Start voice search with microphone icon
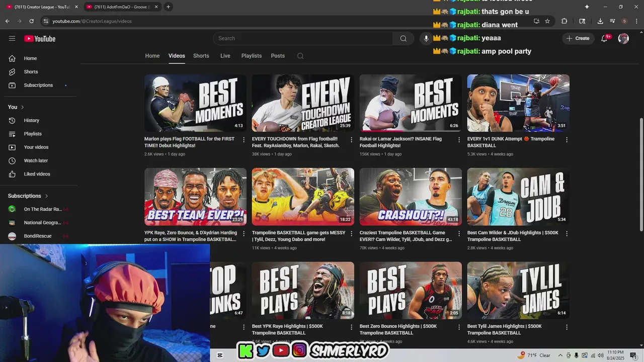The height and width of the screenshot is (362, 644). click(x=426, y=38)
